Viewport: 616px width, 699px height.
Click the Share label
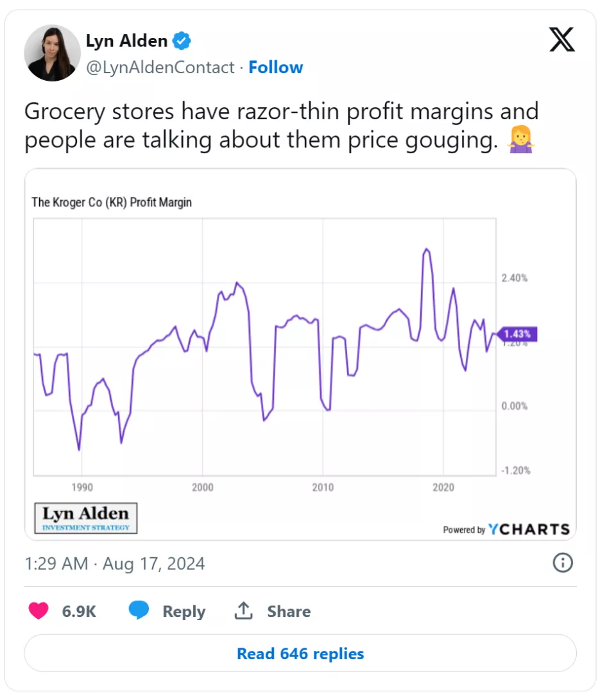[289, 611]
